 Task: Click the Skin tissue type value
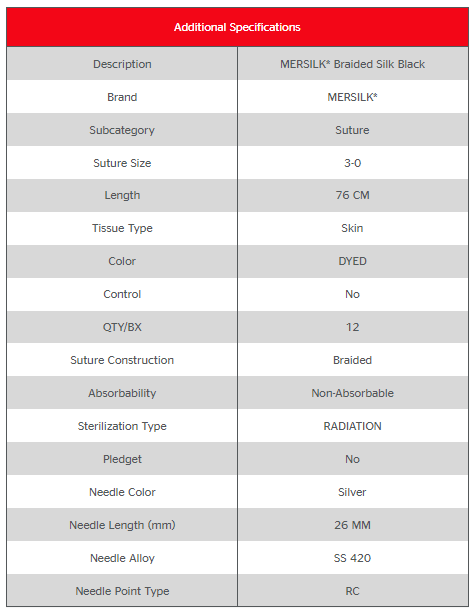point(352,228)
